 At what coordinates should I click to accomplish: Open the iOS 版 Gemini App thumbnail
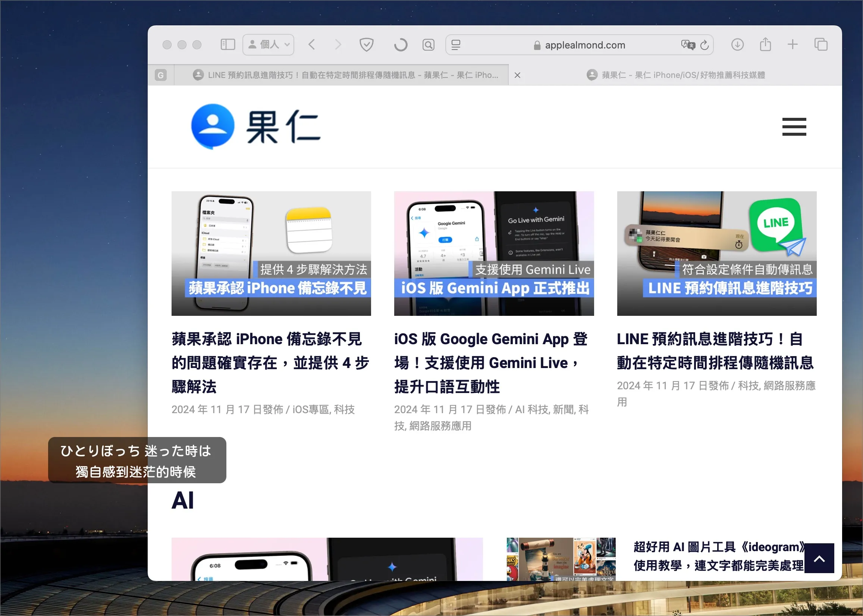click(494, 254)
